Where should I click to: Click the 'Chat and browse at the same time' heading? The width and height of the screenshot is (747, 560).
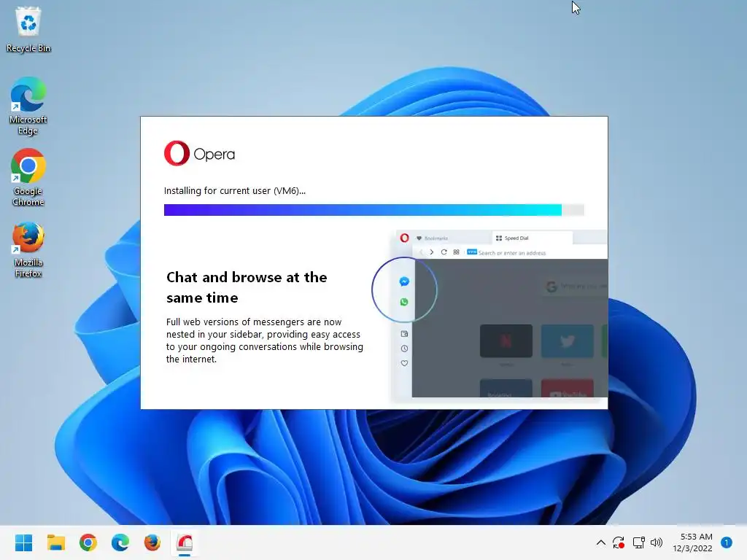247,287
